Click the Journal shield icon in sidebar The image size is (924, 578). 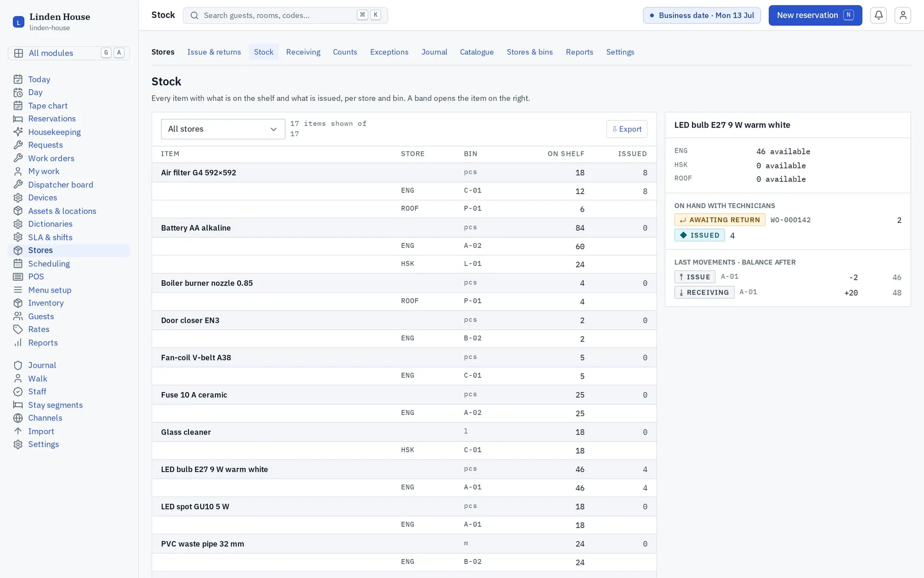click(18, 365)
